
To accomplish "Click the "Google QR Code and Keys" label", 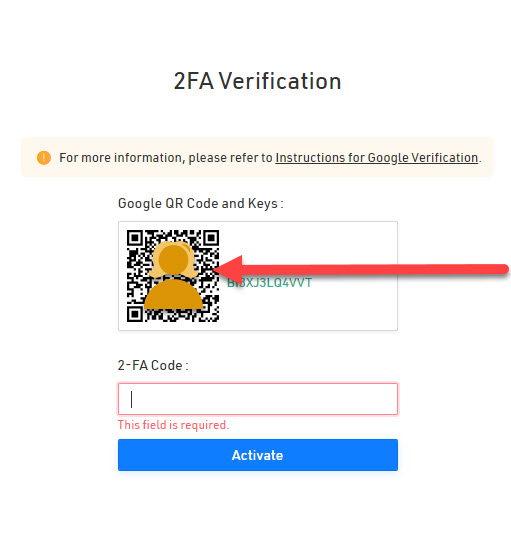I will (200, 204).
